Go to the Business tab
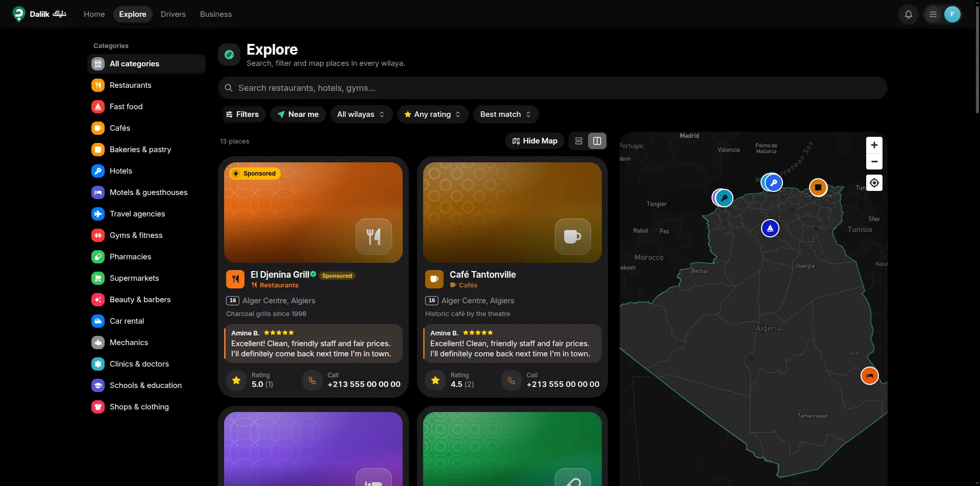Image resolution: width=980 pixels, height=486 pixels. click(x=216, y=14)
